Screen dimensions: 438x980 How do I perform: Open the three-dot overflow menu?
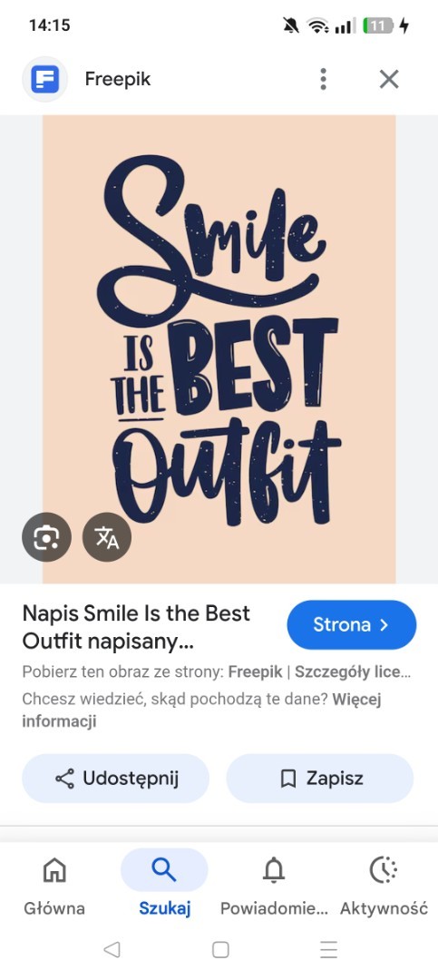pos(323,79)
